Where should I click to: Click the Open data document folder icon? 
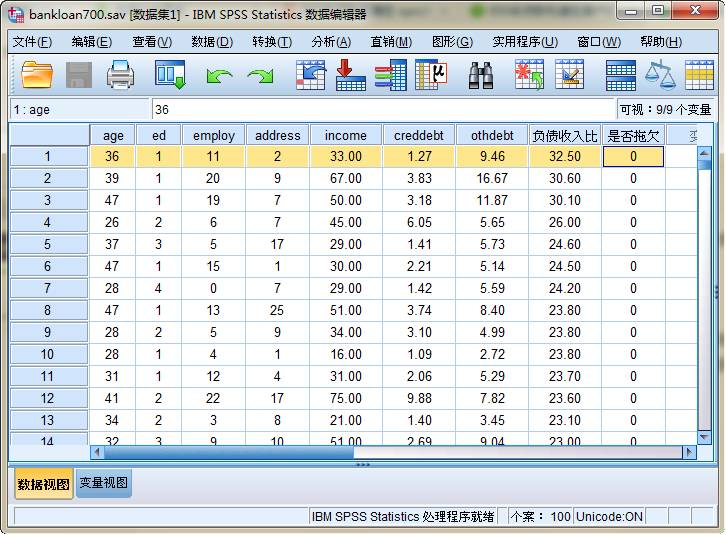pyautogui.click(x=37, y=75)
